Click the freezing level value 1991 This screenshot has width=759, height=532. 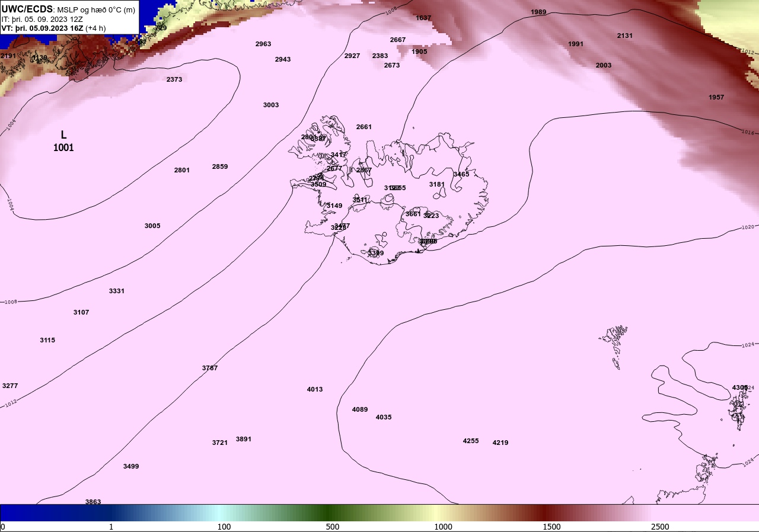coord(576,44)
